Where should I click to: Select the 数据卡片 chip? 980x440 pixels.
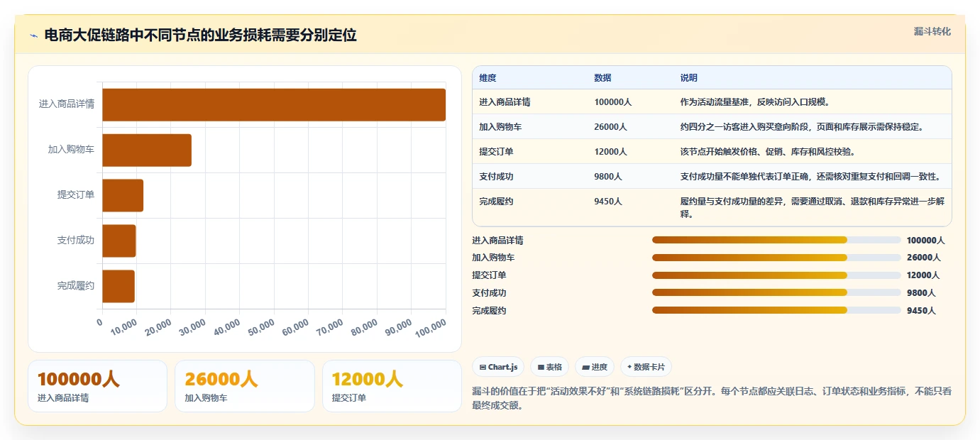[x=646, y=367]
